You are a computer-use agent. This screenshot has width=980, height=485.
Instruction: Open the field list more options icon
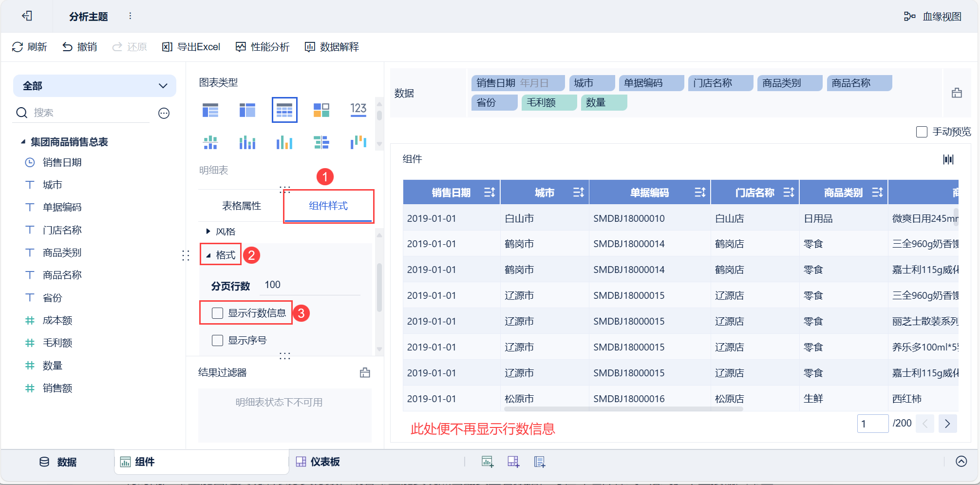pyautogui.click(x=164, y=113)
